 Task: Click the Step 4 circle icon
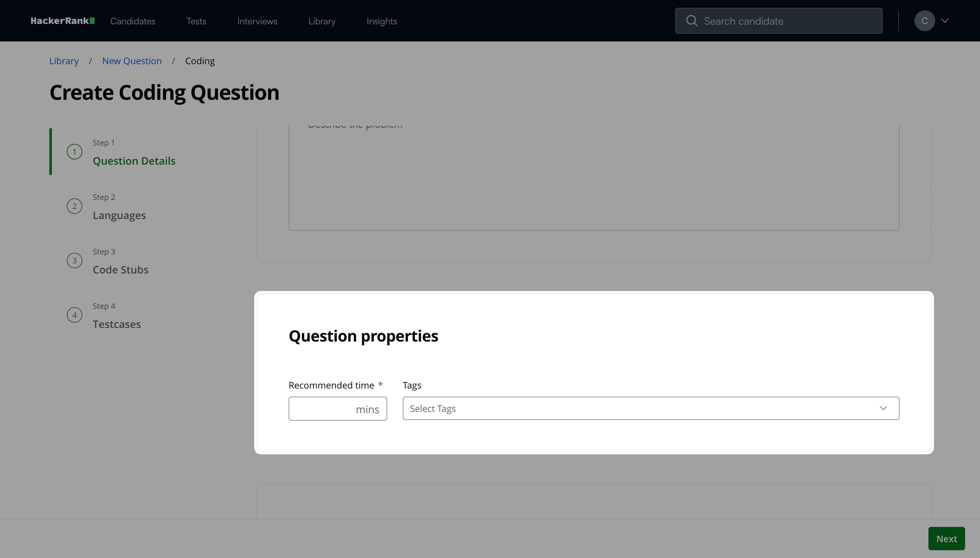click(x=74, y=315)
